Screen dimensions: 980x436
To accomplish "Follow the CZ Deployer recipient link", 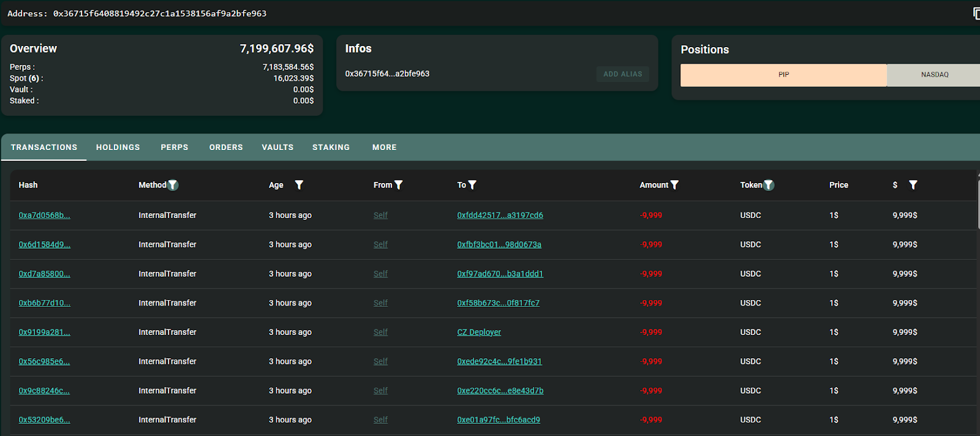I will (478, 333).
